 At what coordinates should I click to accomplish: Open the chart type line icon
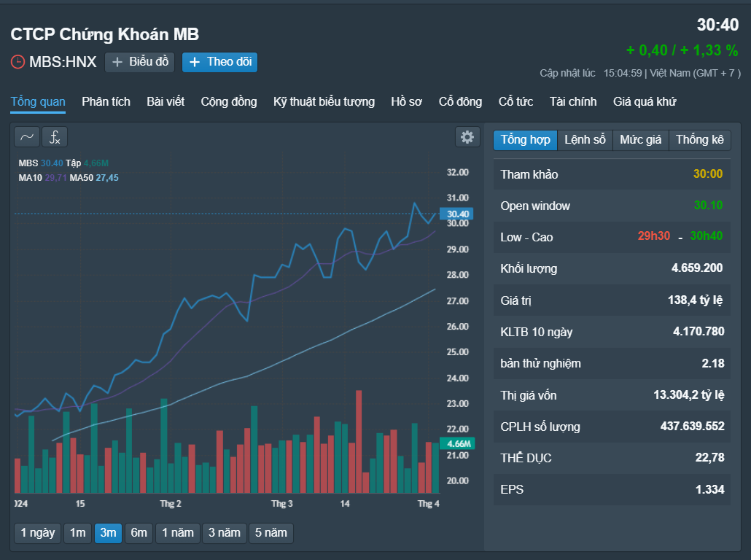[27, 137]
